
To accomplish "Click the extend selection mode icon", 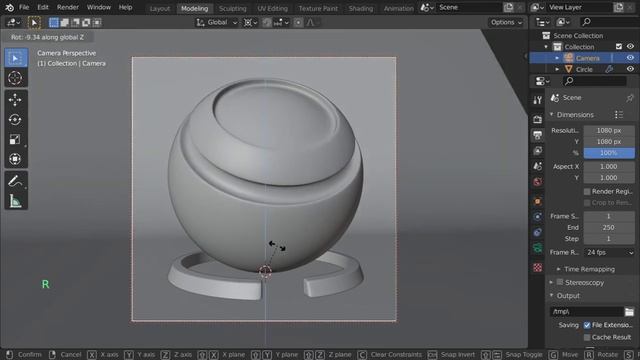I will pyautogui.click(x=64, y=22).
